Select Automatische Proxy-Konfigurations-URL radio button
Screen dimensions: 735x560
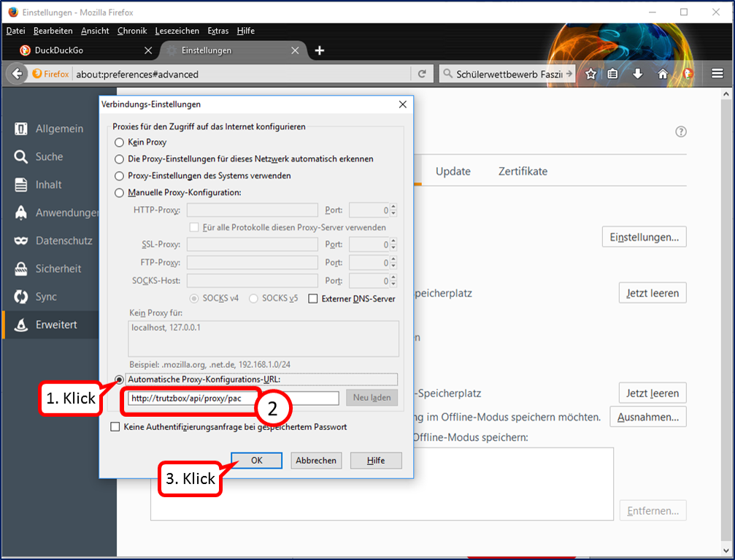click(119, 380)
